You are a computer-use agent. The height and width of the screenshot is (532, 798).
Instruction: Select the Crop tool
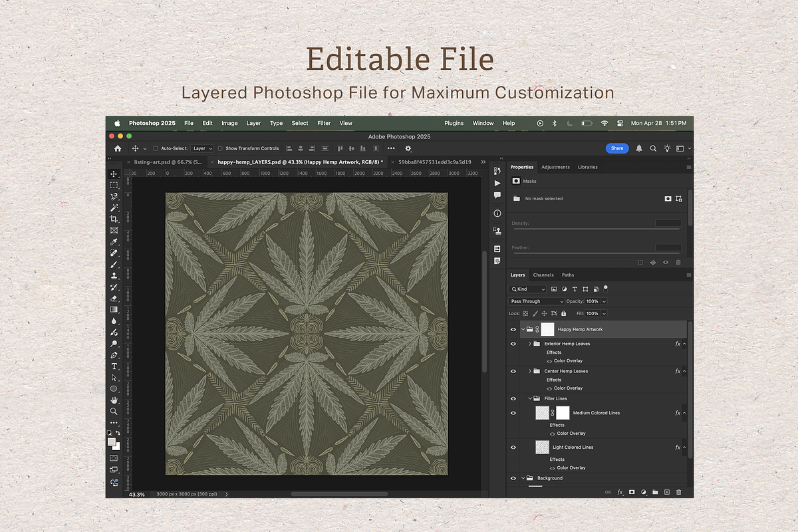[114, 219]
